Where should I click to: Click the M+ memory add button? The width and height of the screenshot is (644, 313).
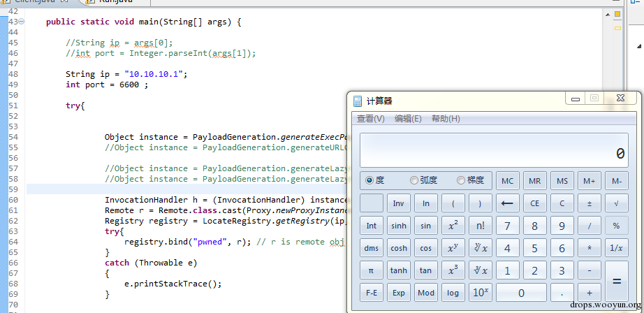(590, 181)
